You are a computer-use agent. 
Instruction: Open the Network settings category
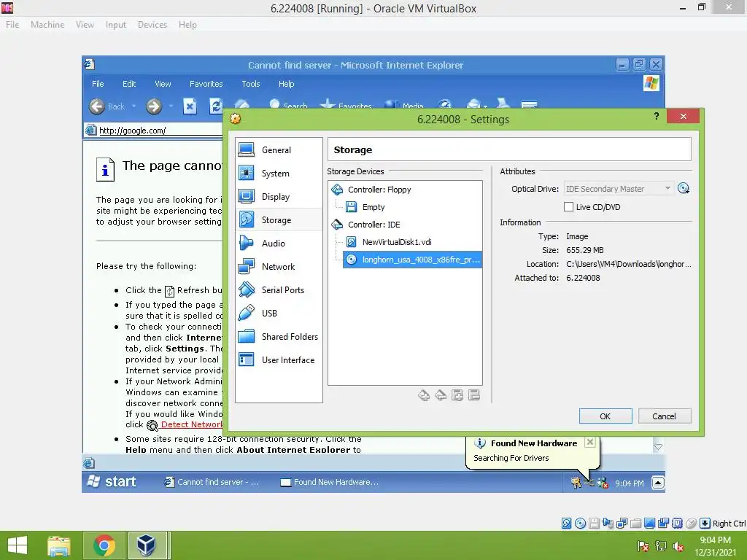click(x=279, y=267)
